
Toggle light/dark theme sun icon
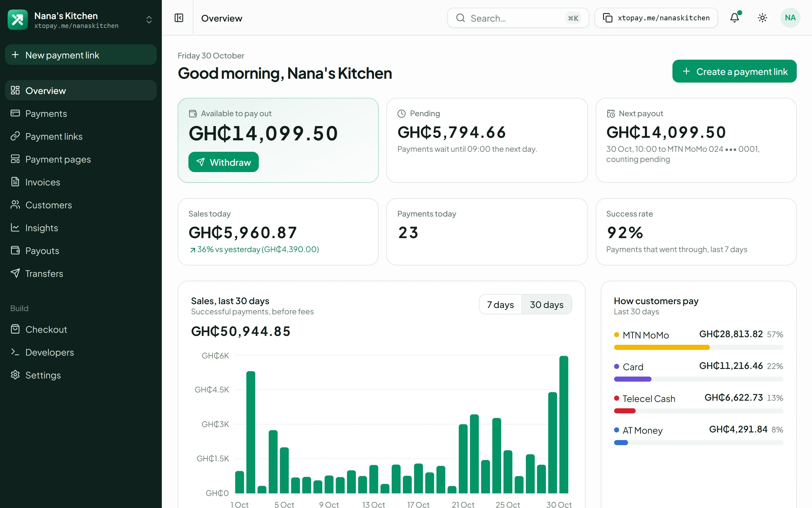[x=762, y=18]
